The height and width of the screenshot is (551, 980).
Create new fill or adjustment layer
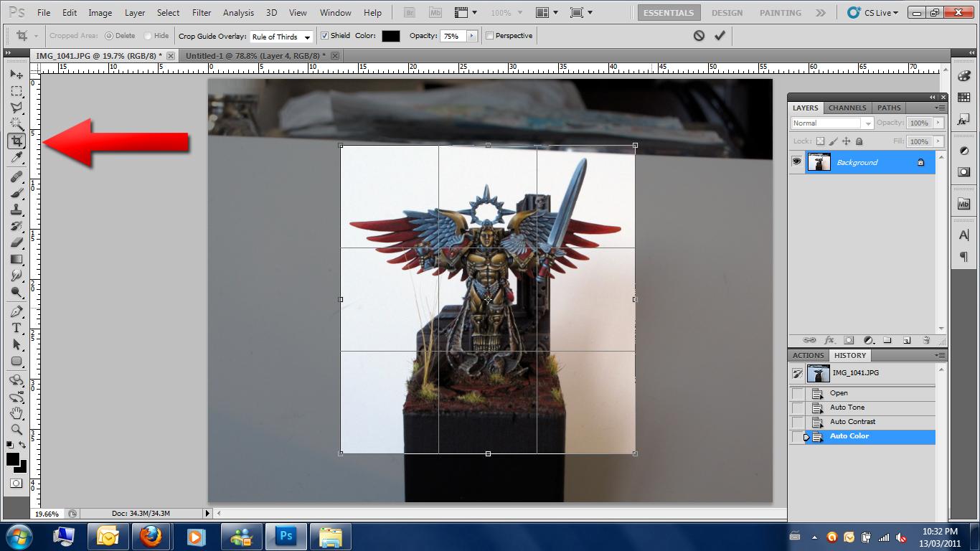868,340
